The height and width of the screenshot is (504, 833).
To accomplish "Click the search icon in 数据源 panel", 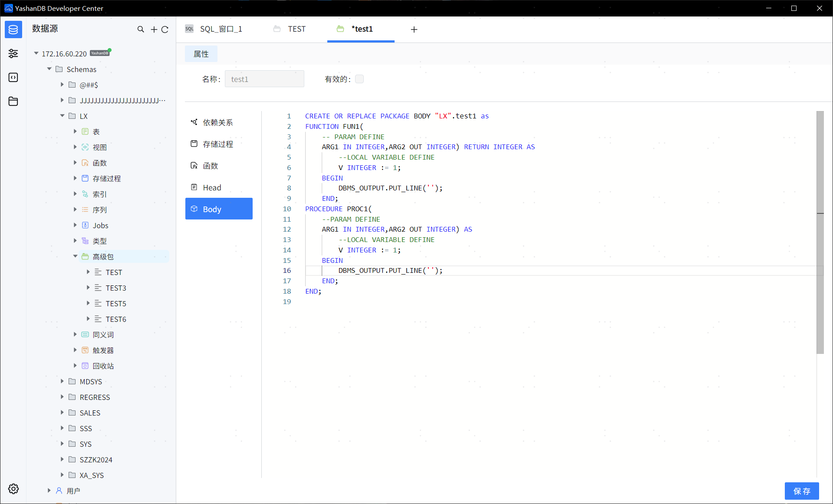I will [141, 29].
